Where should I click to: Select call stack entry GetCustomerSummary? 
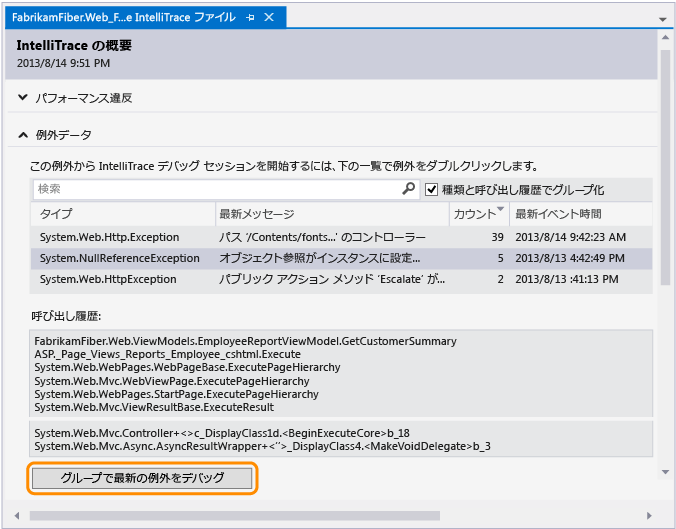coord(245,341)
